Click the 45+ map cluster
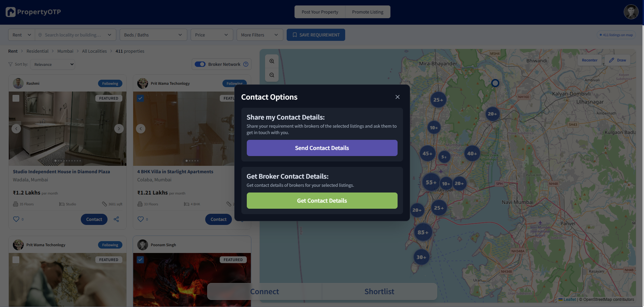The image size is (644, 307). 428,154
